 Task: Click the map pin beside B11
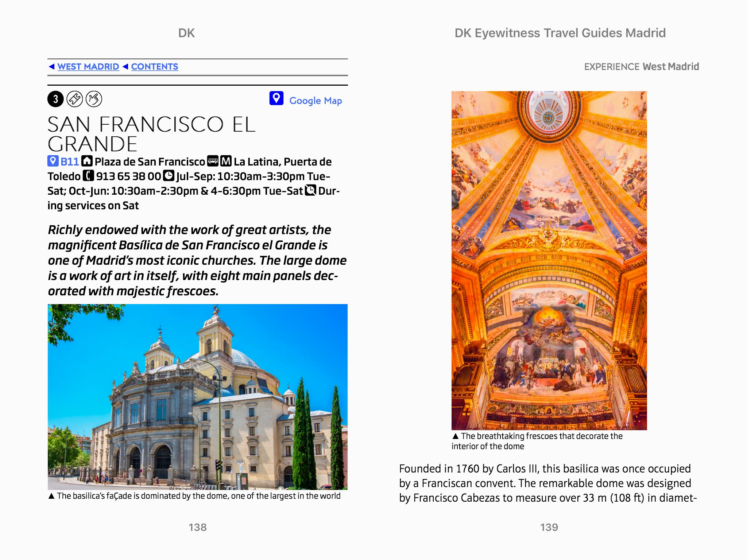click(x=53, y=161)
